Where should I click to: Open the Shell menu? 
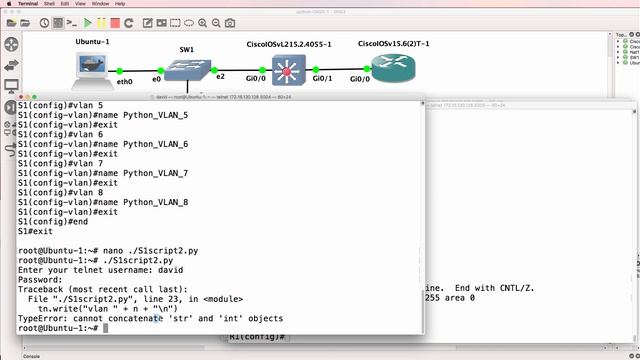tap(49, 3)
